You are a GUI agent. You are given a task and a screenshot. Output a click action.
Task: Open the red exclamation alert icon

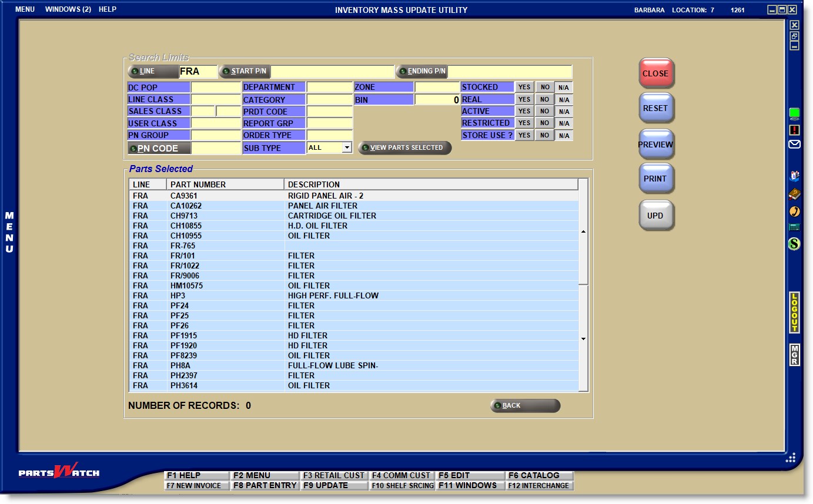point(794,129)
